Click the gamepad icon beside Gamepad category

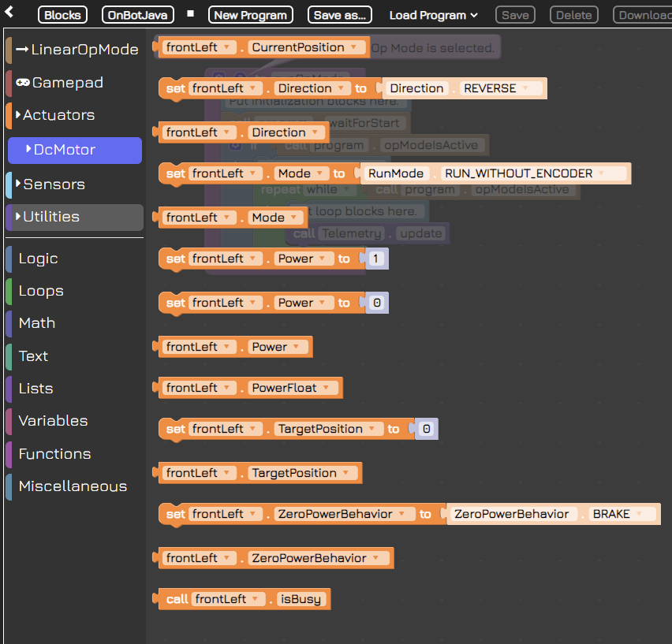click(x=20, y=83)
